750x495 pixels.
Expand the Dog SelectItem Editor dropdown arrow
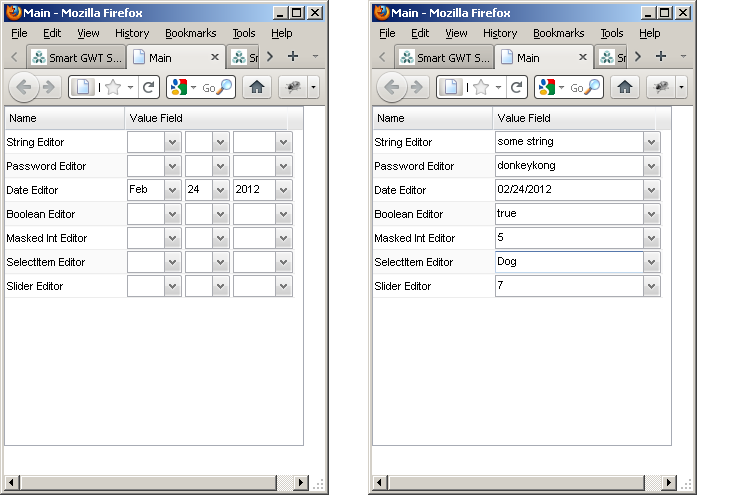(652, 262)
